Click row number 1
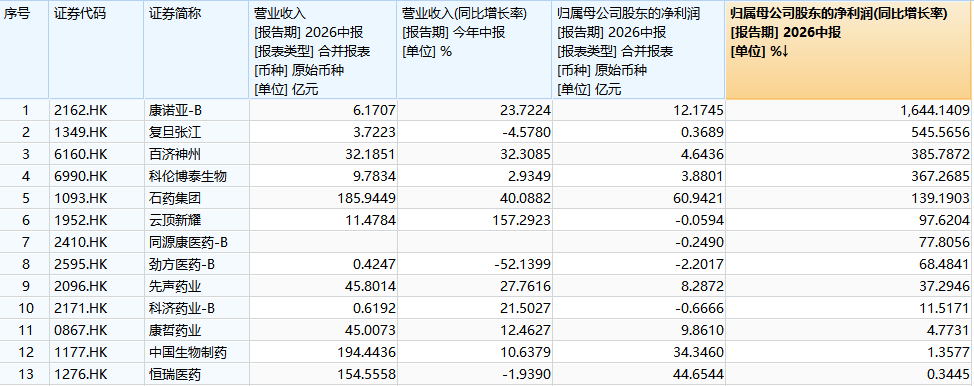974x386 pixels. click(25, 111)
